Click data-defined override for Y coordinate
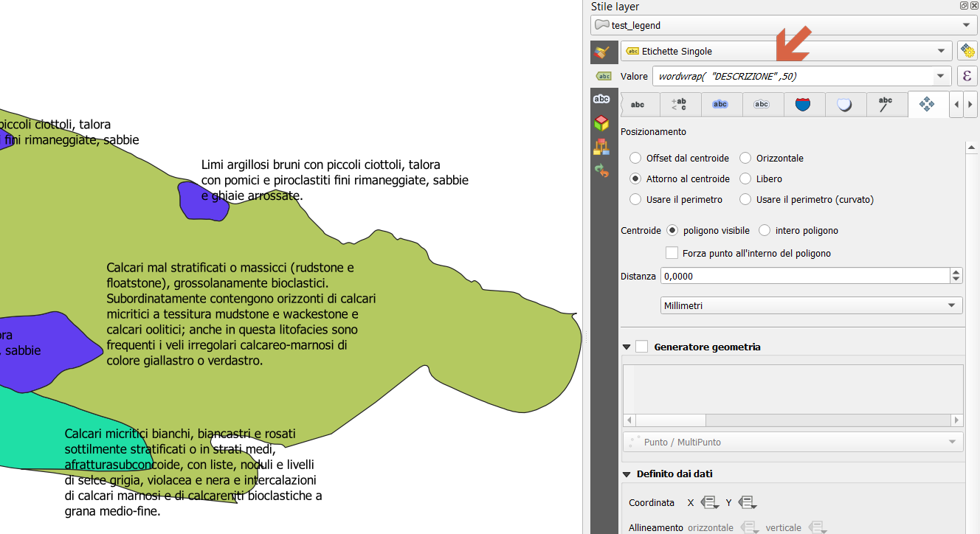Viewport: 980px width, 534px height. click(748, 502)
